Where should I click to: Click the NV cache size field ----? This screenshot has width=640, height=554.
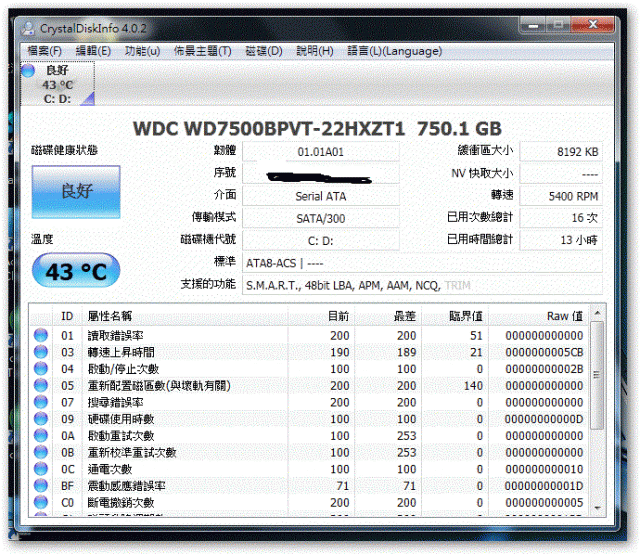coord(561,174)
